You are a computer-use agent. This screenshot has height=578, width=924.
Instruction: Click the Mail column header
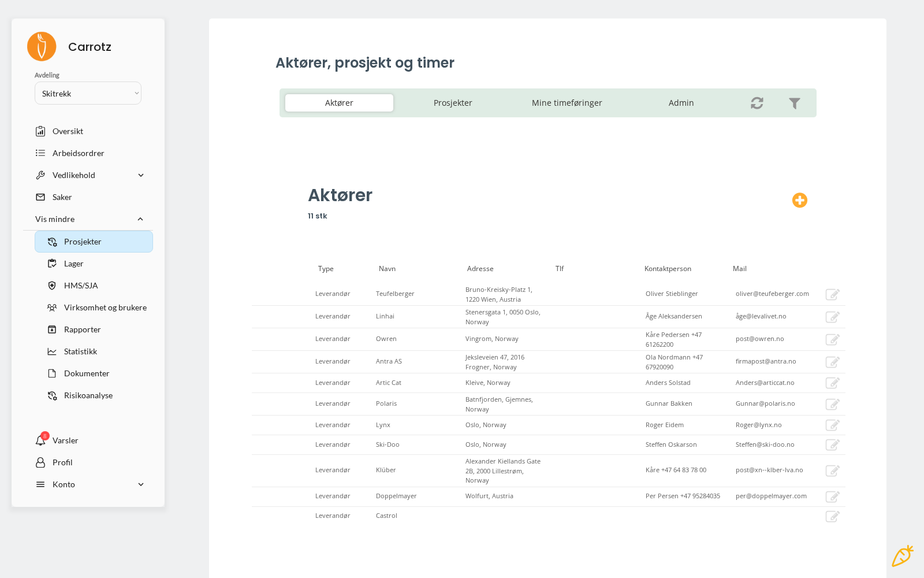click(740, 269)
